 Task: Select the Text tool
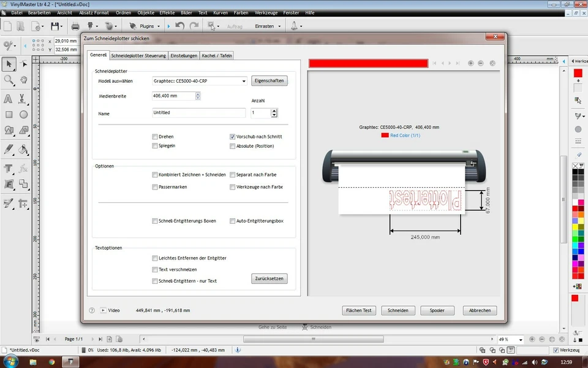pyautogui.click(x=9, y=99)
